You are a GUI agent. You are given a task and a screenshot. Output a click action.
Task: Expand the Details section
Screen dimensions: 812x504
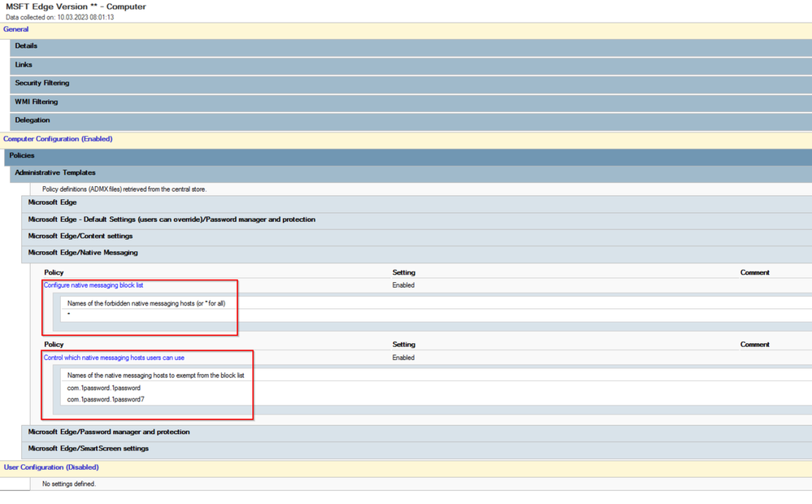(26, 46)
